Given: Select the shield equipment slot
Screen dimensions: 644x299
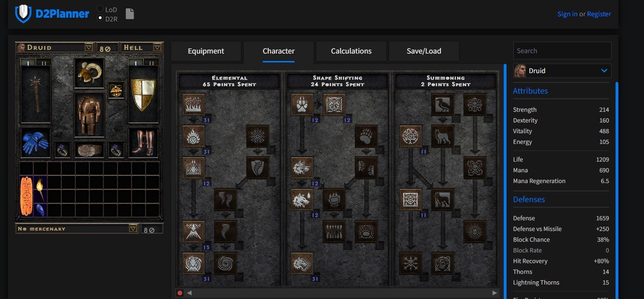Looking at the screenshot, I should point(143,95).
